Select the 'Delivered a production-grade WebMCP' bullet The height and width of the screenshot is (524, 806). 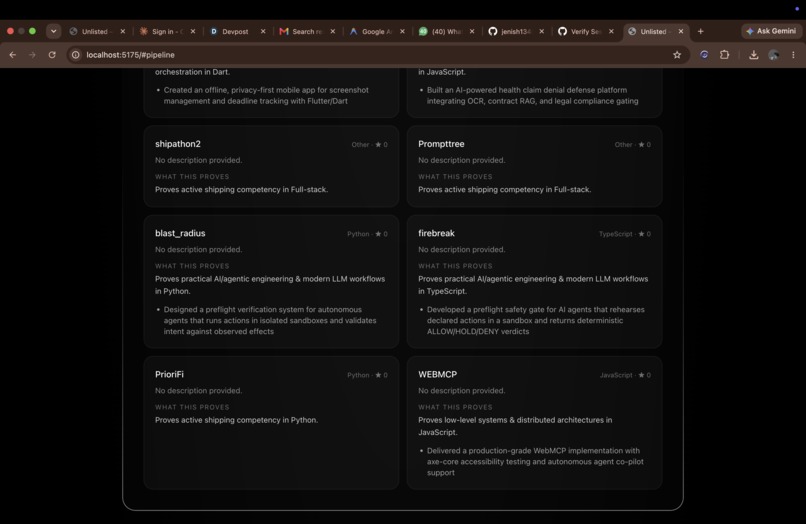535,461
